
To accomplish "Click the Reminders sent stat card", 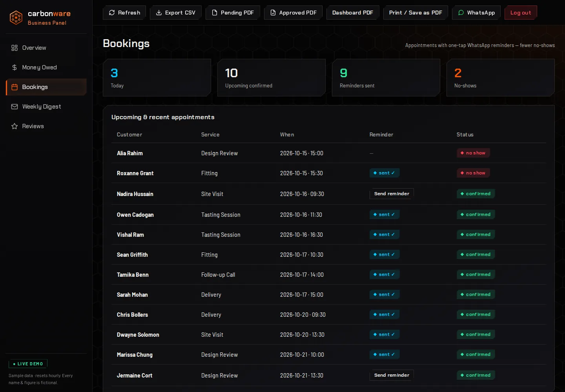I will [386, 78].
